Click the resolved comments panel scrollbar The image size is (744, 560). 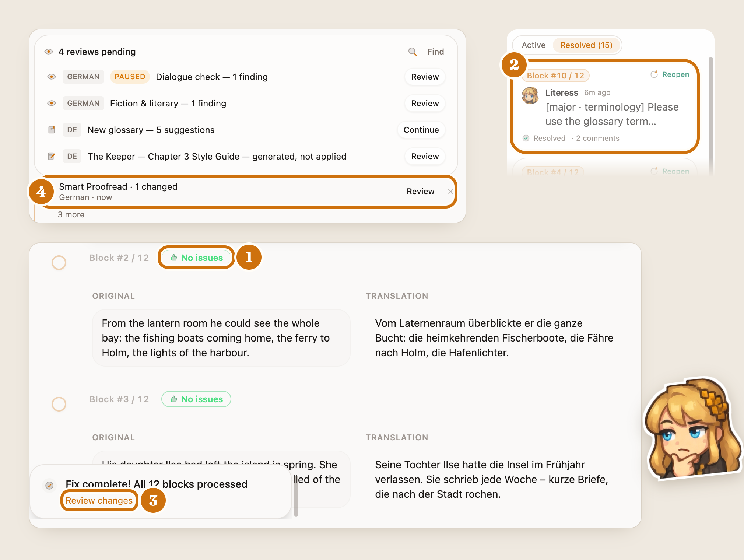[x=710, y=116]
